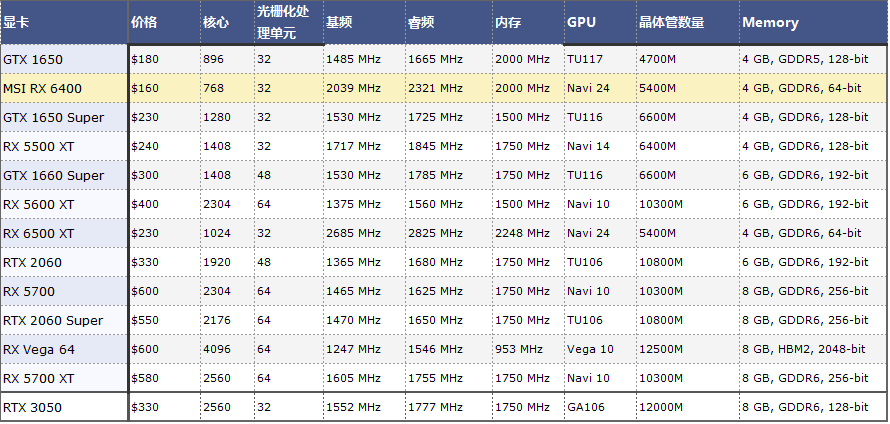Image resolution: width=890 pixels, height=424 pixels.
Task: Click the 4096 cores cell
Action: (x=227, y=349)
